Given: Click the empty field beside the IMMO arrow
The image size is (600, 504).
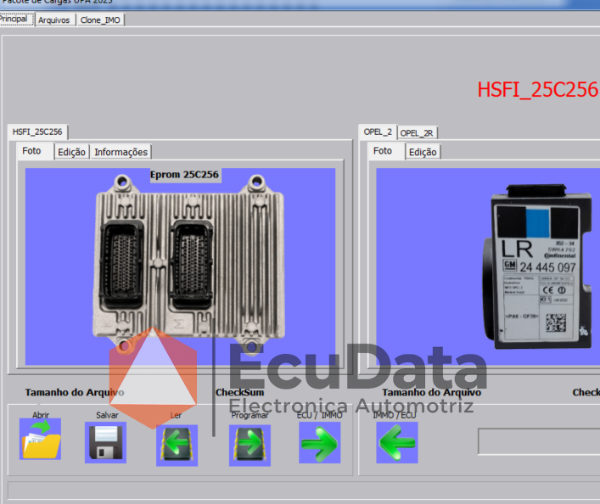Looking at the screenshot, I should (x=539, y=442).
